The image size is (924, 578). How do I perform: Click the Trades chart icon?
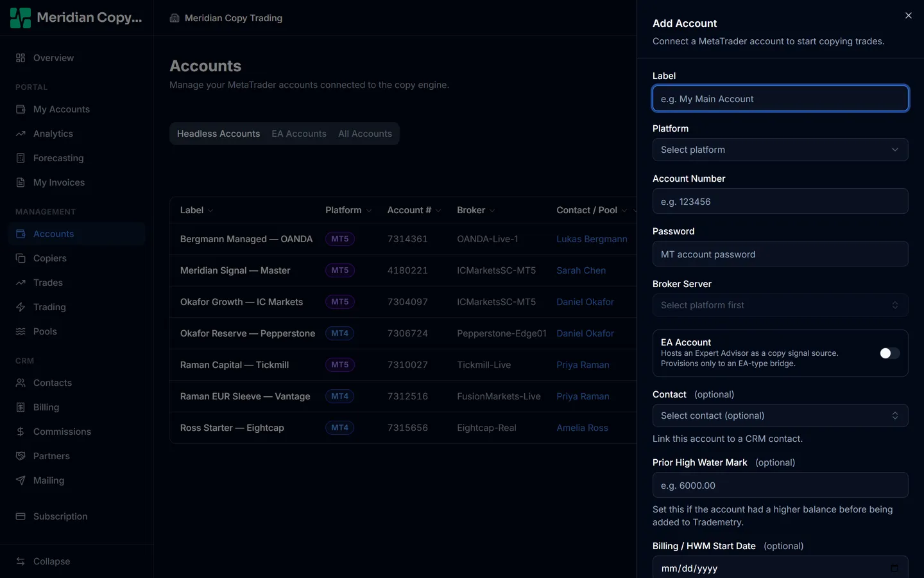(21, 283)
